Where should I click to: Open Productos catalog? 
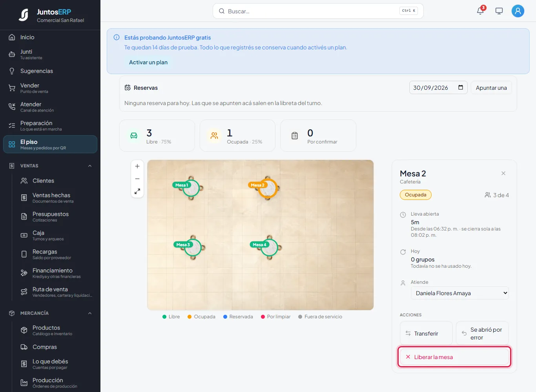coord(56,330)
